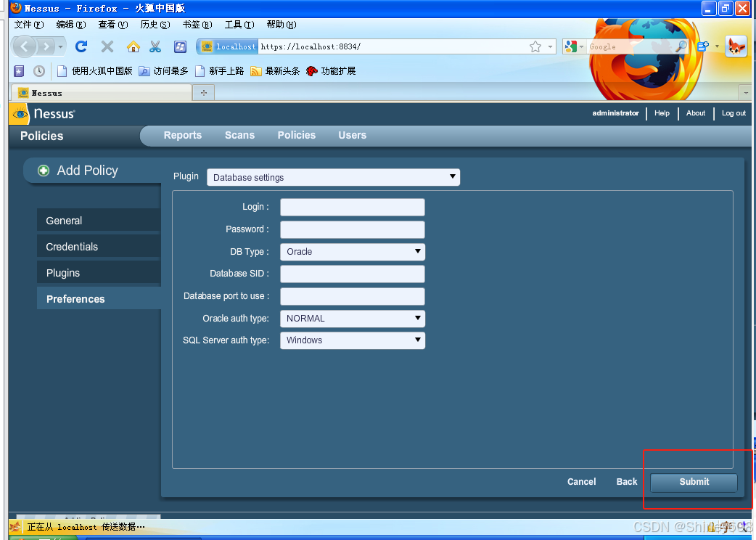Click in the Google search box
The image size is (756, 540).
point(629,46)
